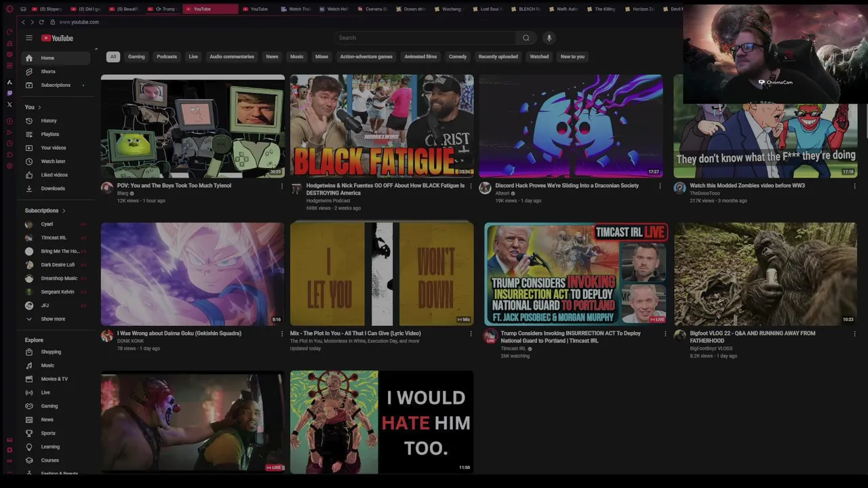This screenshot has width=868, height=488.
Task: Open Watch later list
Action: click(x=54, y=161)
